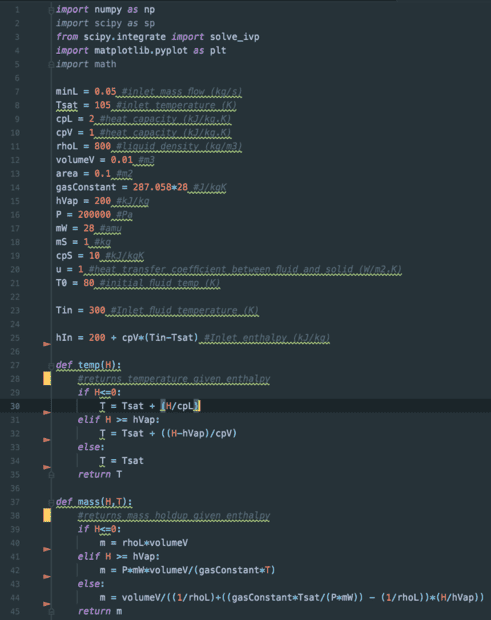This screenshot has height=620, width=491.
Task: Click 'matplotlib.pyplot' import text
Action: pos(141,51)
